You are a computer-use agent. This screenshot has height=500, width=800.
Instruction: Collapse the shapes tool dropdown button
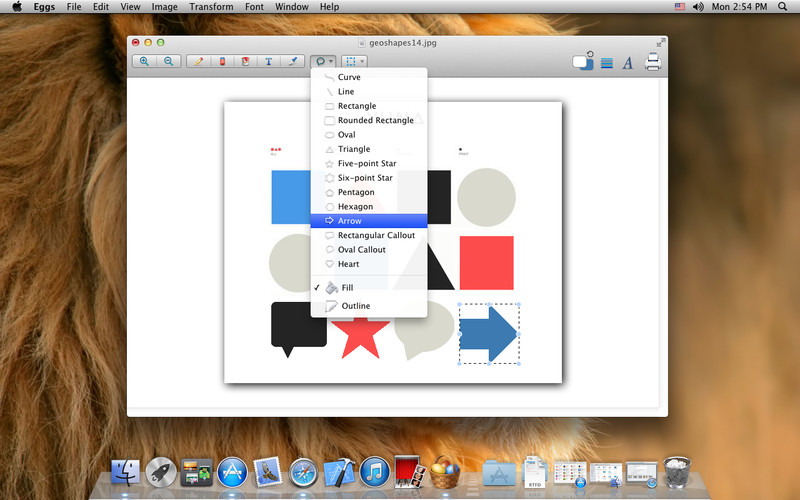(323, 61)
